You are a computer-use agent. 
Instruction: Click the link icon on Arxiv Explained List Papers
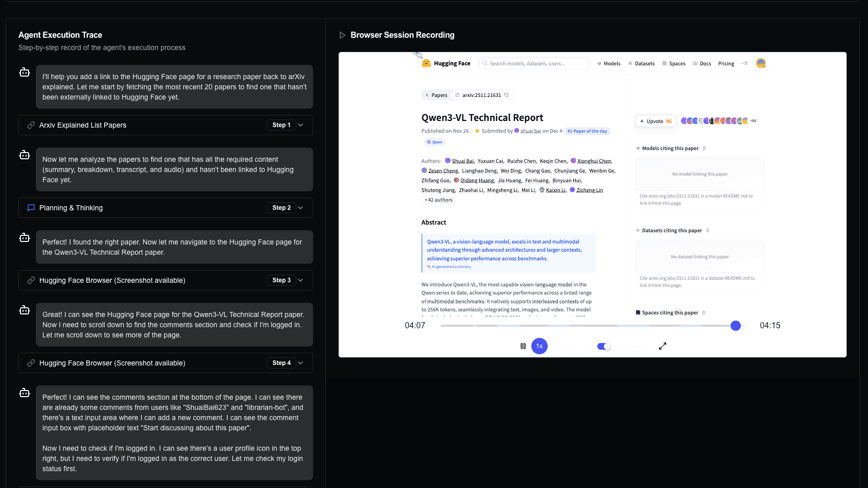31,125
